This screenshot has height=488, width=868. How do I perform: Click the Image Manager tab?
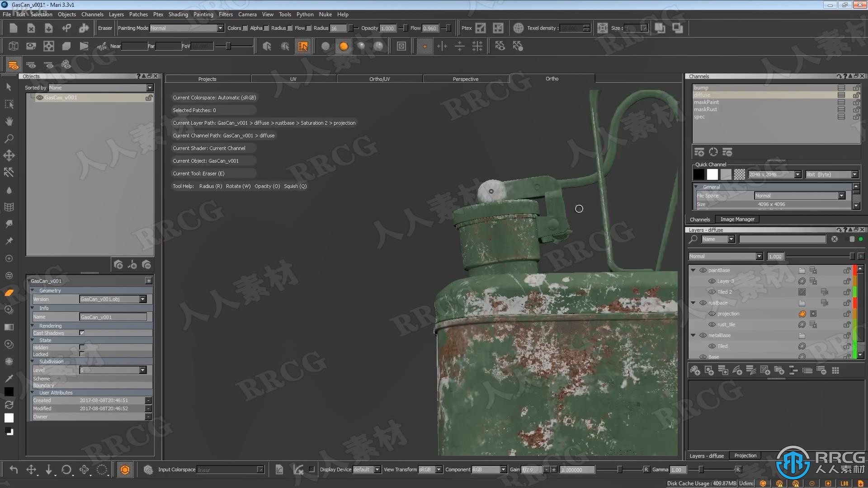pyautogui.click(x=738, y=219)
